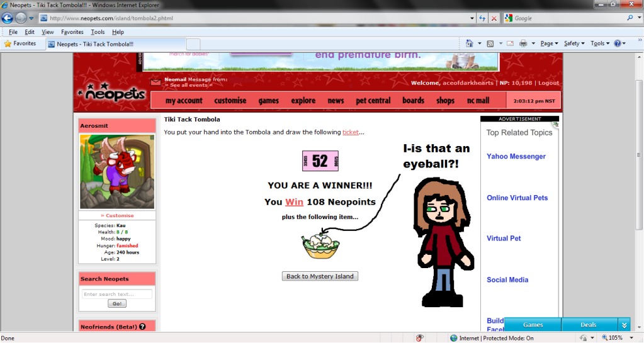Viewport: 644px width, 343px height.
Task: Click the pink ticket number 52
Action: click(320, 160)
